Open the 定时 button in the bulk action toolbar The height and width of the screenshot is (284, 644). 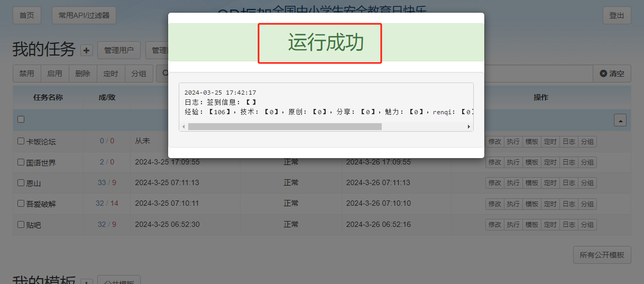pos(111,74)
